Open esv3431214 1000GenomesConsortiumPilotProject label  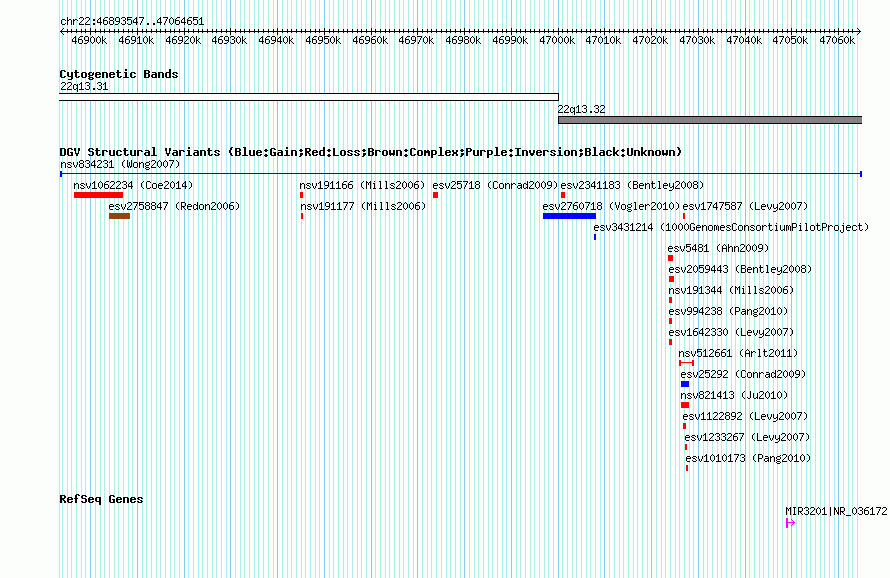click(x=731, y=228)
